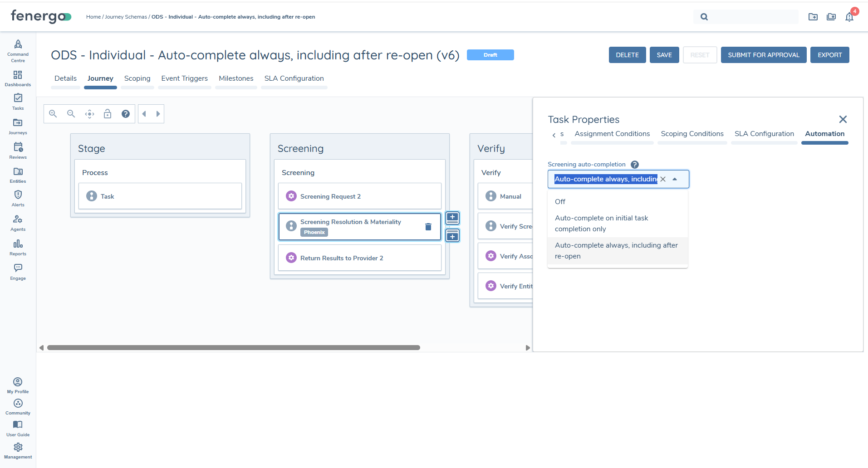Open schema SLA Configuration tab

(294, 78)
